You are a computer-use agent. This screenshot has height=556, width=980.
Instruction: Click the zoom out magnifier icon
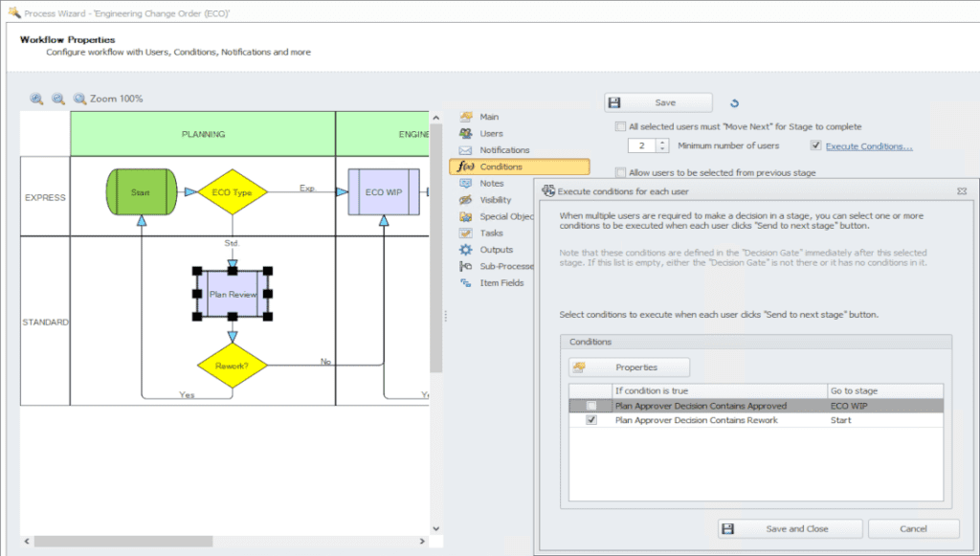(58, 99)
